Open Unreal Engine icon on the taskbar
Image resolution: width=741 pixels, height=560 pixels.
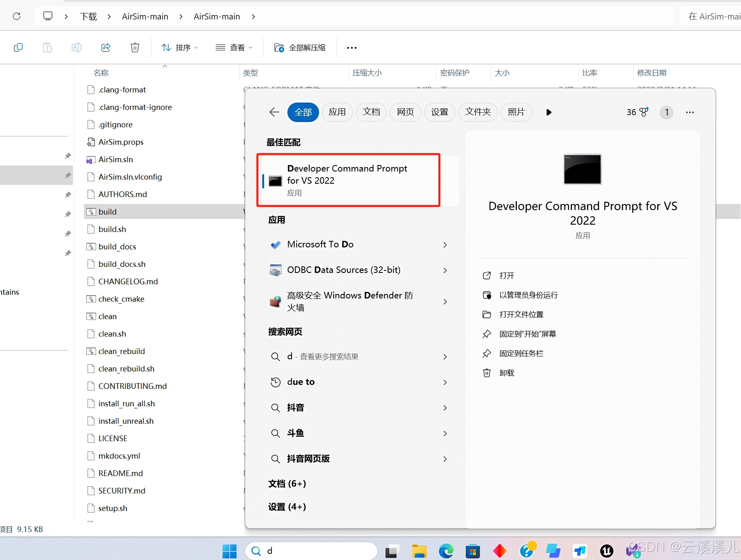point(607,551)
